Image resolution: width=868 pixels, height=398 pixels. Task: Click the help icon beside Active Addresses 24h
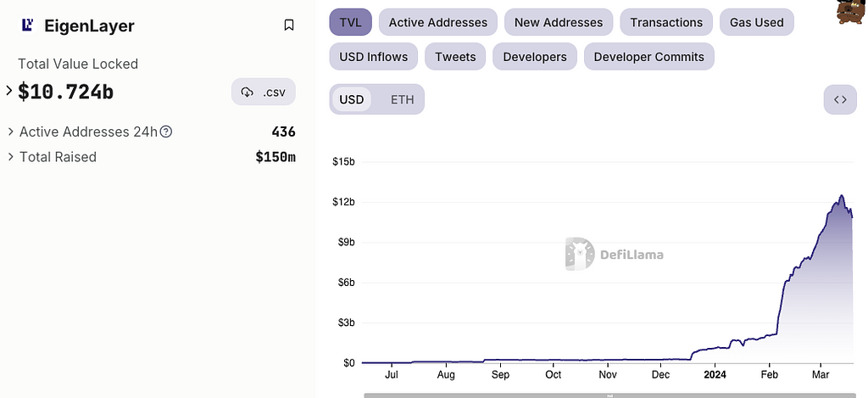pos(165,132)
